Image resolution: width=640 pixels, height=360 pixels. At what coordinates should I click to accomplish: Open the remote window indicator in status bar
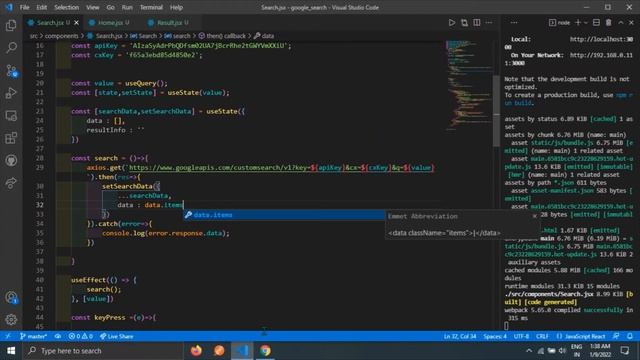point(7,336)
